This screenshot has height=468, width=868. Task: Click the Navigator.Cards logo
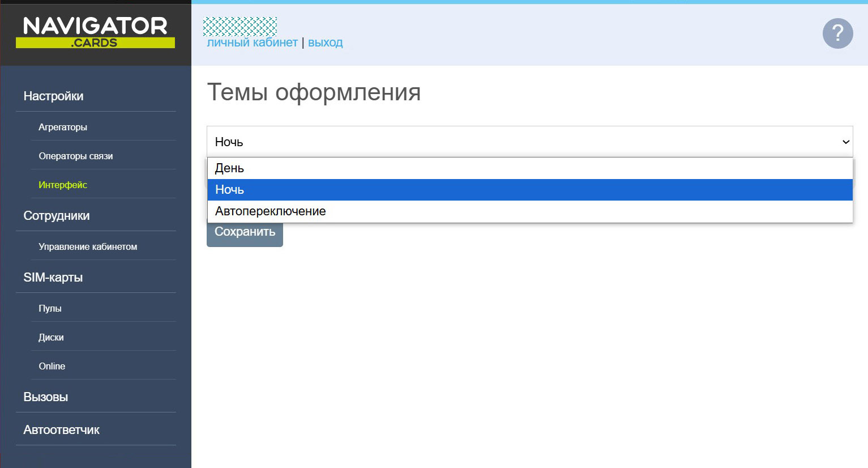(x=95, y=32)
